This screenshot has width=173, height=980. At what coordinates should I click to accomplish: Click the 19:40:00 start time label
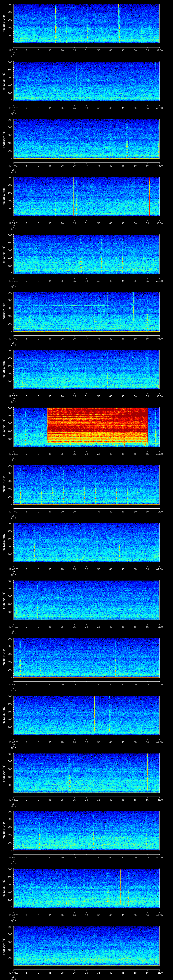[14, 569]
